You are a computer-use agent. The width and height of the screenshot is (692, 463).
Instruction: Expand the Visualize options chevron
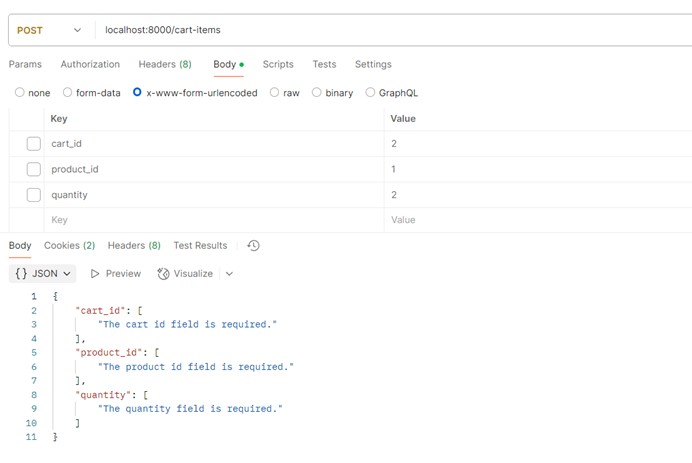click(x=230, y=274)
